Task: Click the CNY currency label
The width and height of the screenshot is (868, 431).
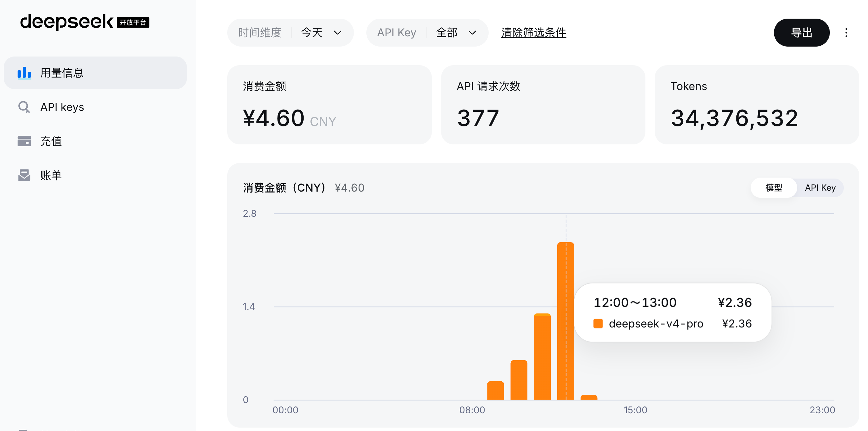Action: (x=323, y=122)
